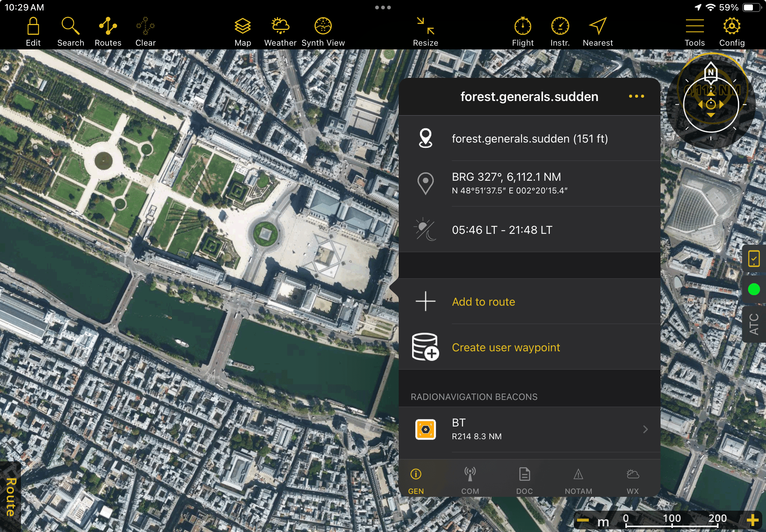
Task: Switch to the WX tab
Action: pos(633,481)
